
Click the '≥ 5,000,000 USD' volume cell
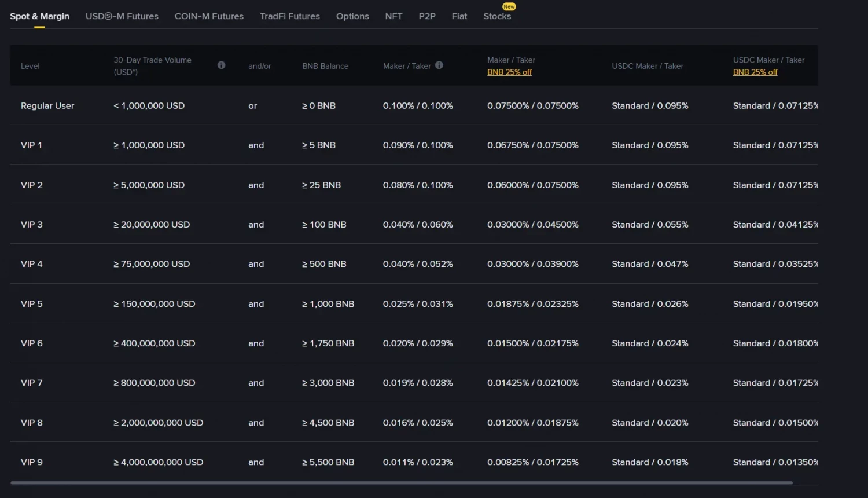coord(149,185)
